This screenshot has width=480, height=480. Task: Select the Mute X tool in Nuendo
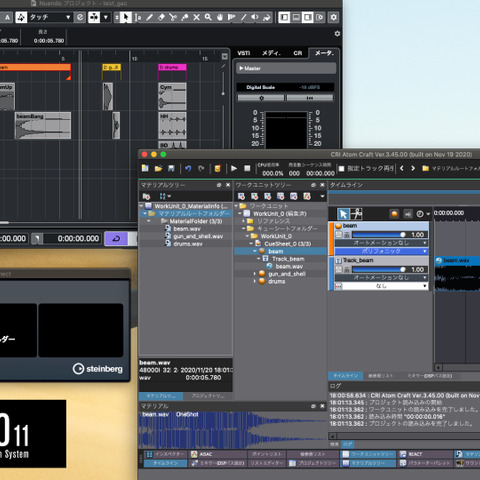coord(196,17)
